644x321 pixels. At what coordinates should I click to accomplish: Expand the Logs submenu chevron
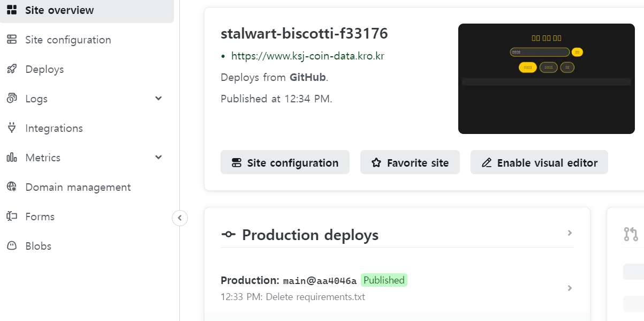(x=158, y=98)
